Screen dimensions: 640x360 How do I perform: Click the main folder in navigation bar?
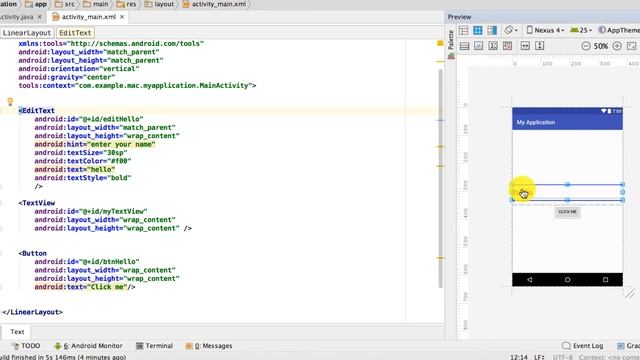pos(96,4)
